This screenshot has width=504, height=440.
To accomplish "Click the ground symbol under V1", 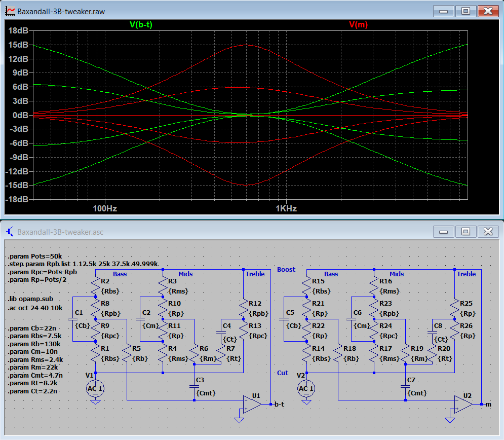I will click(95, 401).
